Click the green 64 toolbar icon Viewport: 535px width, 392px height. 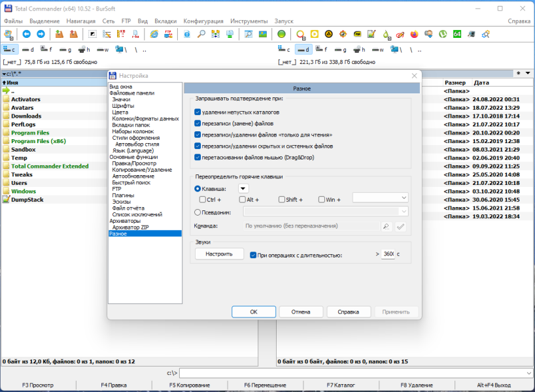[457, 34]
